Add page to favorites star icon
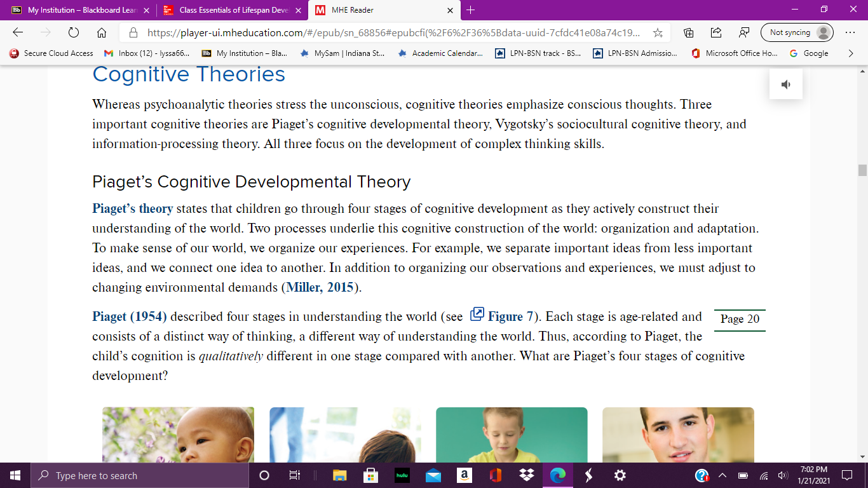 (658, 32)
